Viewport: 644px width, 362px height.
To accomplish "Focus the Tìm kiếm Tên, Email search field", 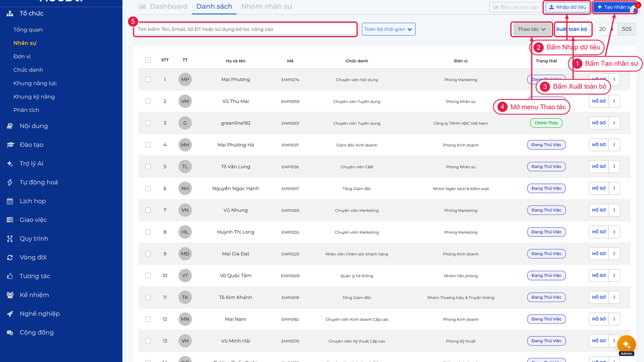I will (x=245, y=29).
